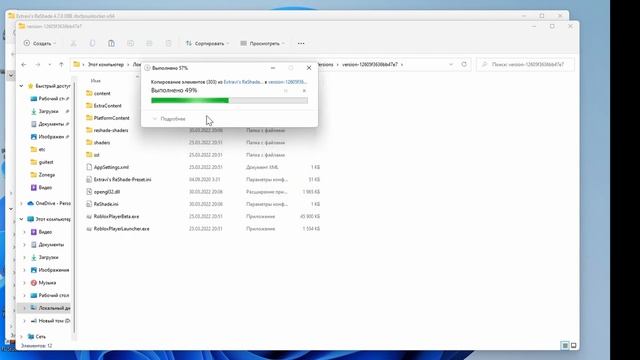Open Extravi's ReShade source link in dialog

pyautogui.click(x=242, y=82)
